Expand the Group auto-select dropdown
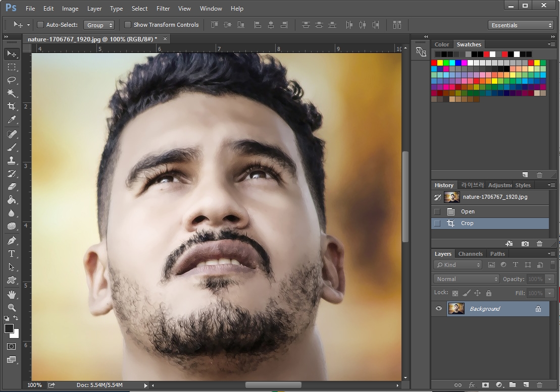The width and height of the screenshot is (560, 392). tap(99, 25)
